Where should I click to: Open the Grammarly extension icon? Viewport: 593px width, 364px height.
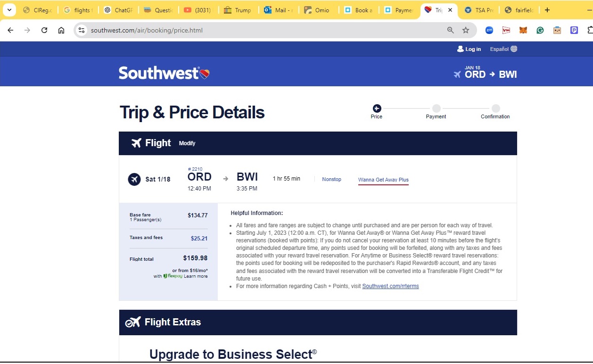click(x=540, y=30)
